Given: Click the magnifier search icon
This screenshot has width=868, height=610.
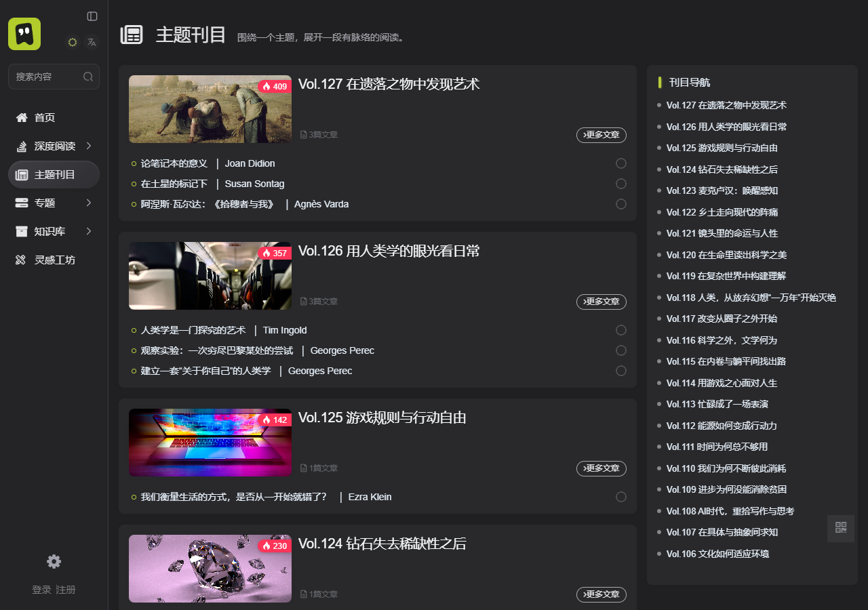Looking at the screenshot, I should click(x=88, y=77).
